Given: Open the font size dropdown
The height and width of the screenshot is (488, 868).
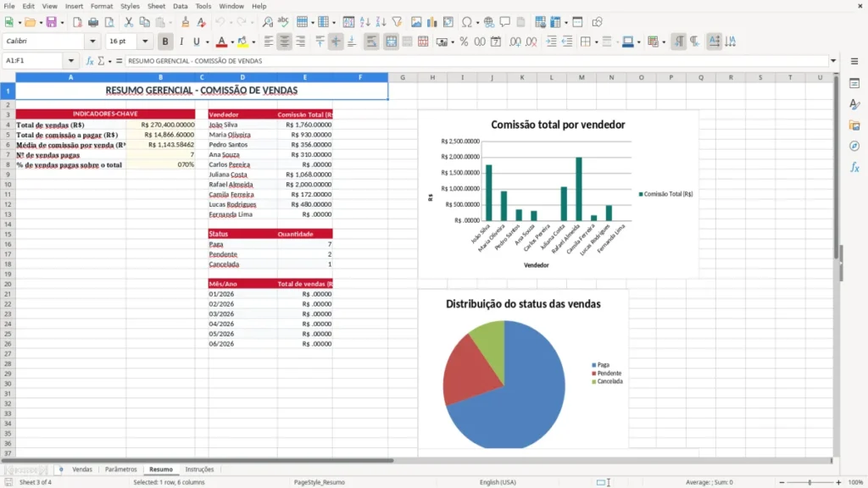Looking at the screenshot, I should tap(145, 41).
